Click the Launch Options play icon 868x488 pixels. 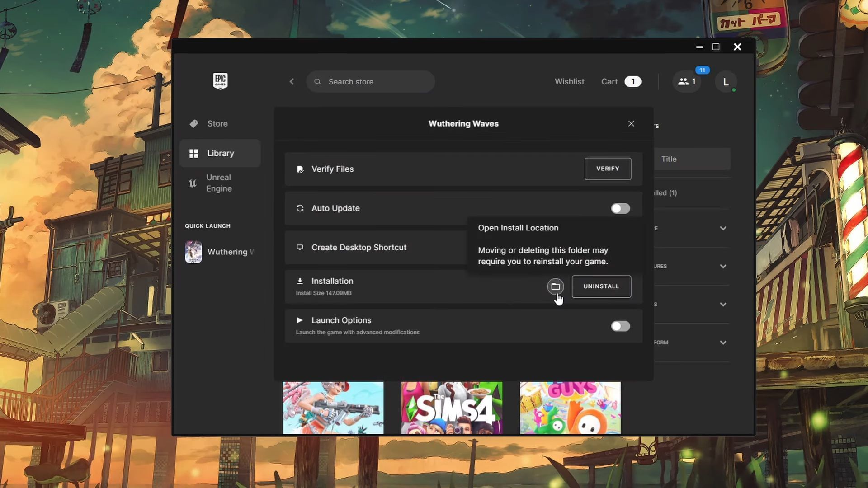pyautogui.click(x=299, y=320)
